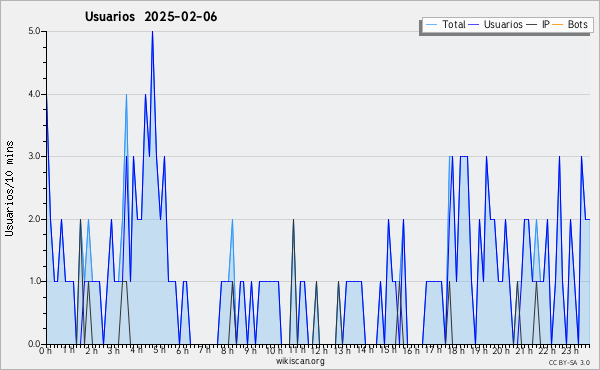
Task: Click the 5.0 peak near 5 h
Action: coord(152,32)
